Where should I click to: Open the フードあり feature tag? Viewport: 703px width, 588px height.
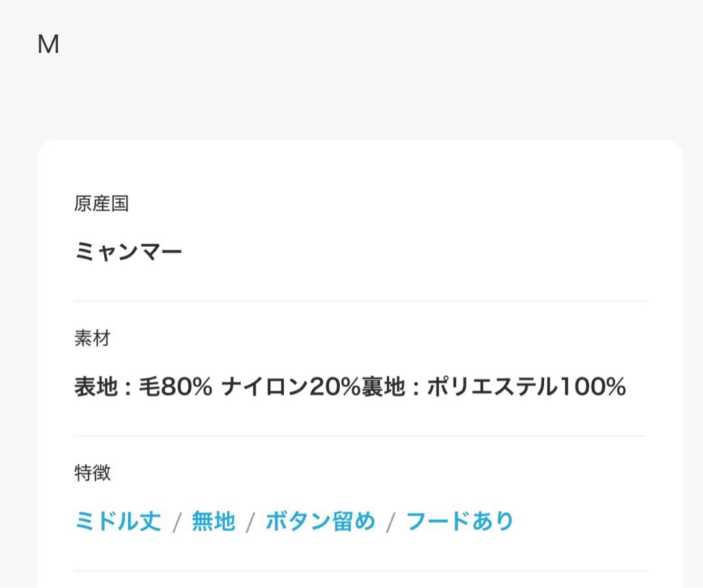coord(460,522)
